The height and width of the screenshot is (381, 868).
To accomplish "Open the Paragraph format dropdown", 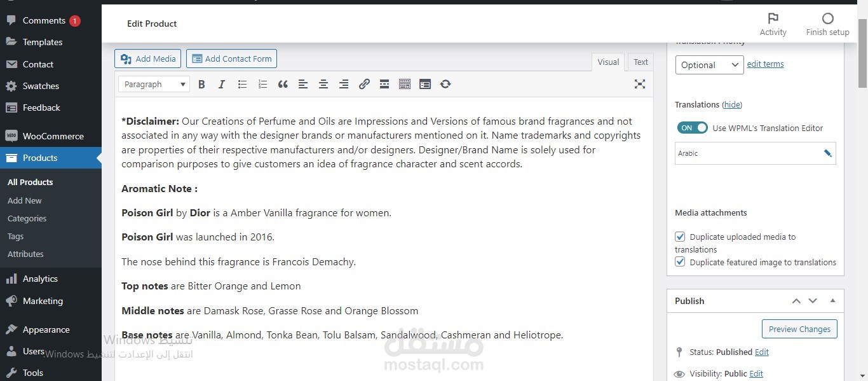I will pyautogui.click(x=154, y=84).
